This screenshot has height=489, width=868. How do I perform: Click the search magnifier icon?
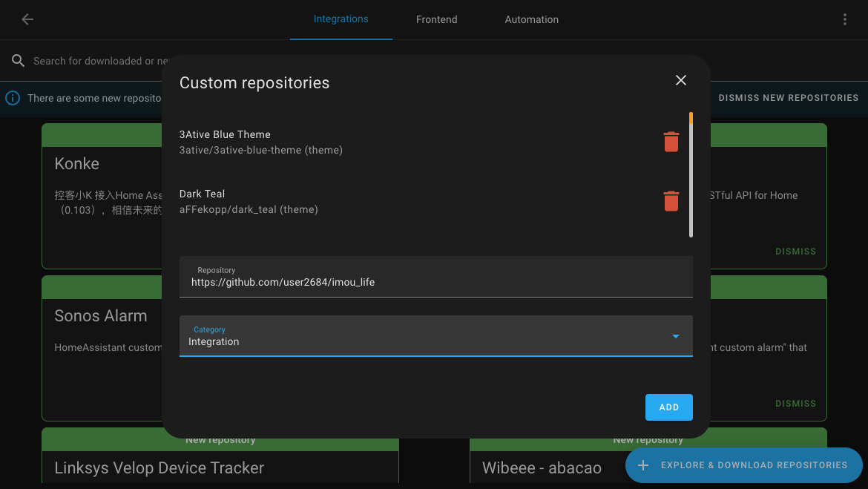18,60
